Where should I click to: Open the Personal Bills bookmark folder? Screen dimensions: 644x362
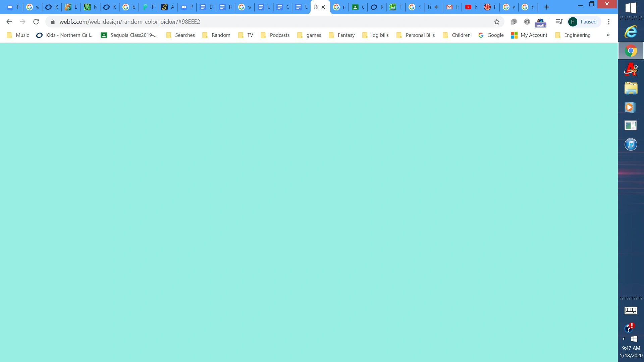pyautogui.click(x=416, y=35)
